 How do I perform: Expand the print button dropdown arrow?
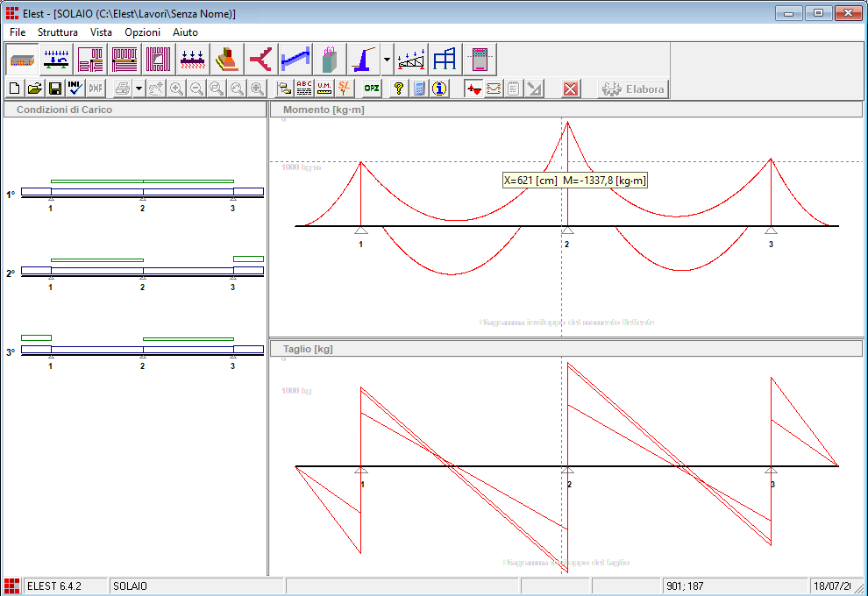pos(139,89)
